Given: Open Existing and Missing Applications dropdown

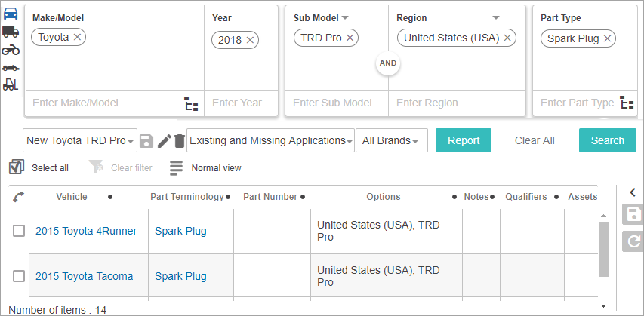Looking at the screenshot, I should pyautogui.click(x=270, y=140).
